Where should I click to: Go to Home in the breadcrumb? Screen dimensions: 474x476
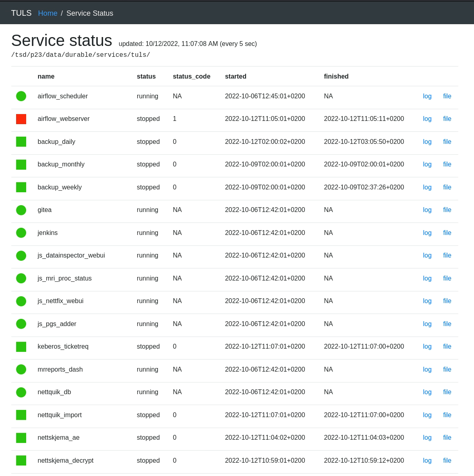[48, 13]
